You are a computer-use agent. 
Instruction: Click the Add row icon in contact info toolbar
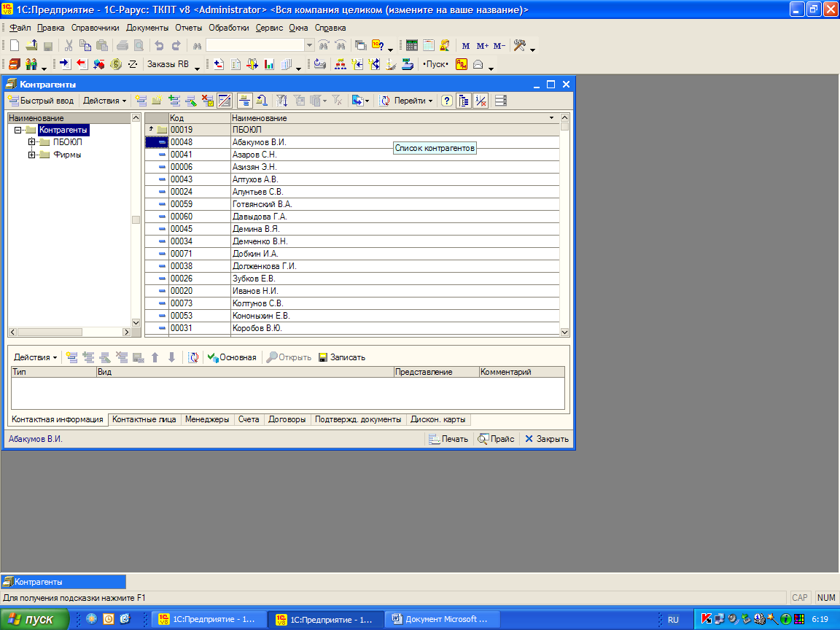tap(71, 357)
